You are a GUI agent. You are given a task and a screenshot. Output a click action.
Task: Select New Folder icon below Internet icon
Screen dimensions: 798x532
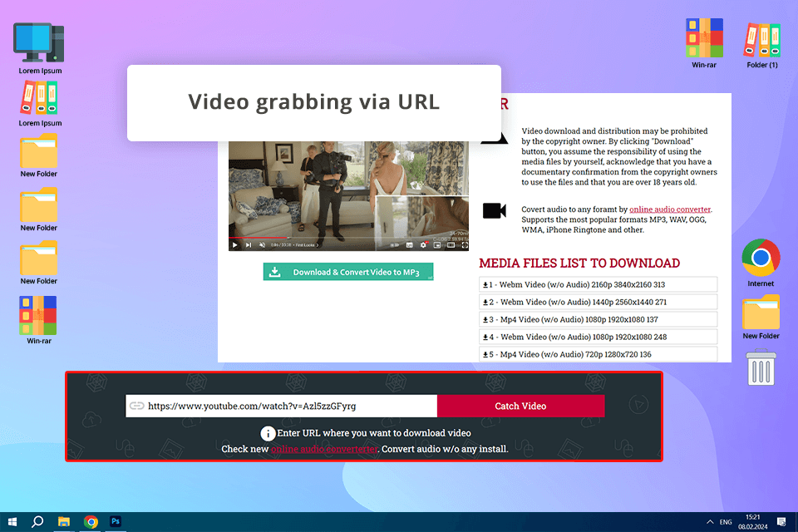point(761,318)
